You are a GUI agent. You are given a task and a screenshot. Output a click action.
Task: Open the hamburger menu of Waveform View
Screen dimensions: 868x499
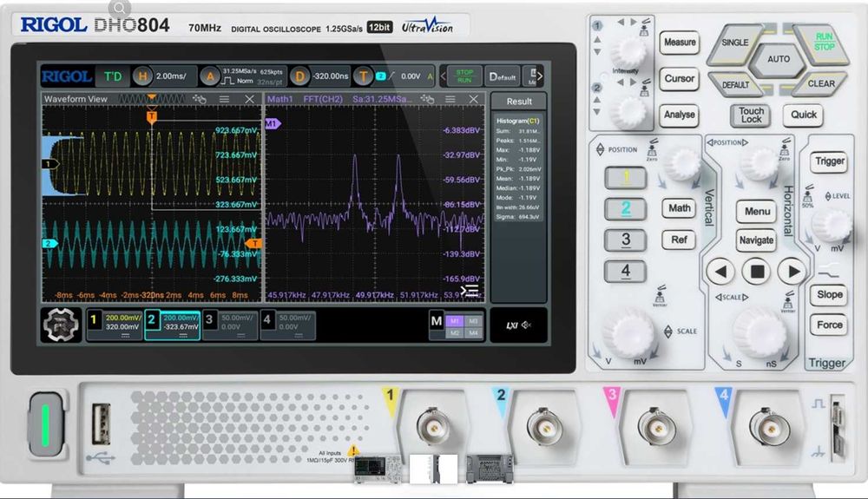[x=224, y=99]
